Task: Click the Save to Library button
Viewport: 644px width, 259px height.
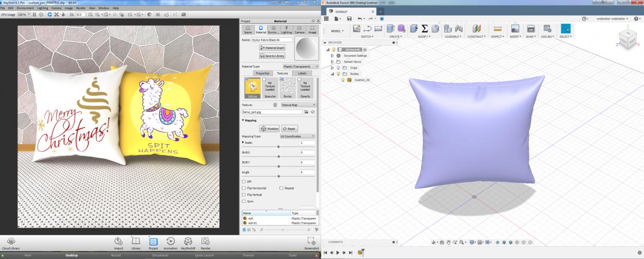Action: 273,56
